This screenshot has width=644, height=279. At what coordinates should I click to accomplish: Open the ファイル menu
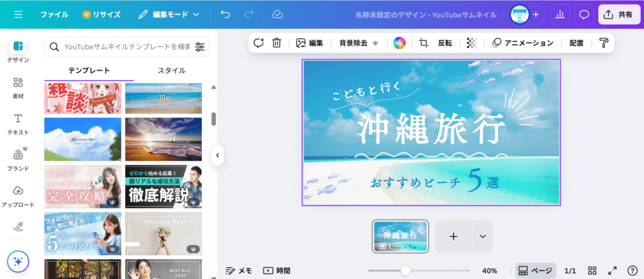[x=54, y=14]
